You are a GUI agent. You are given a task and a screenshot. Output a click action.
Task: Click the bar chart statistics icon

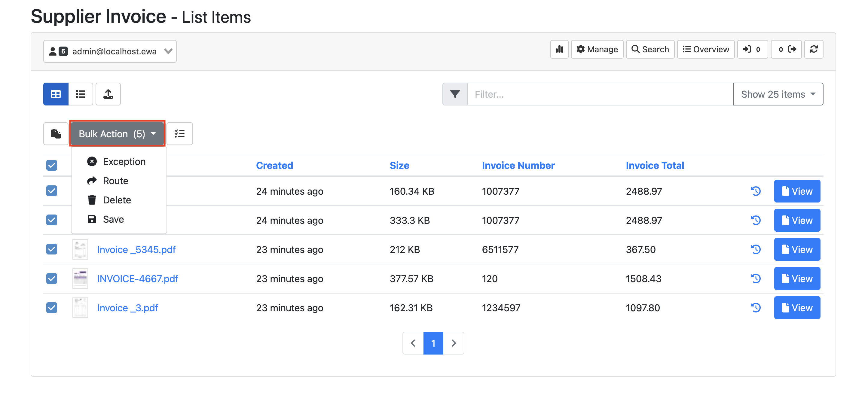click(x=559, y=50)
